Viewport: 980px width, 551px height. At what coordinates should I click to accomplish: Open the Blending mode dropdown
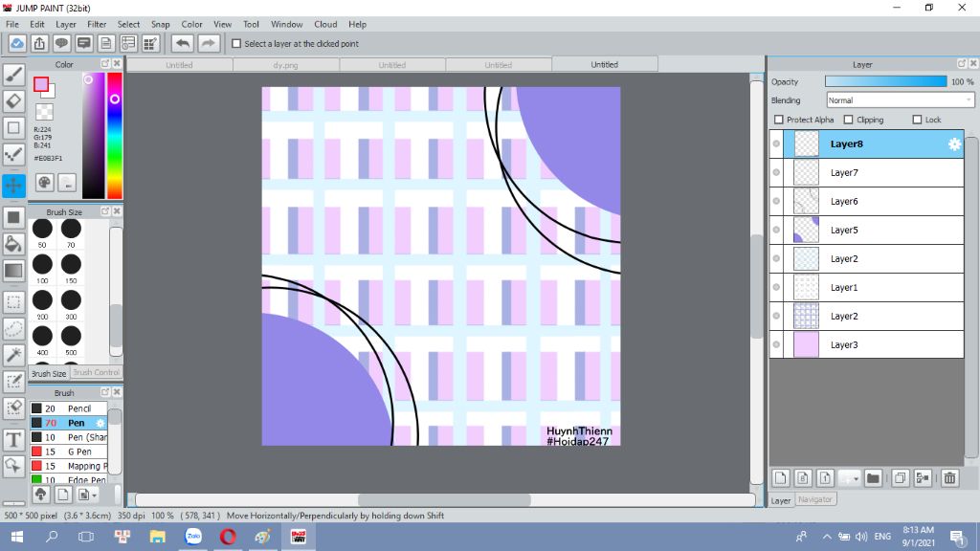900,99
